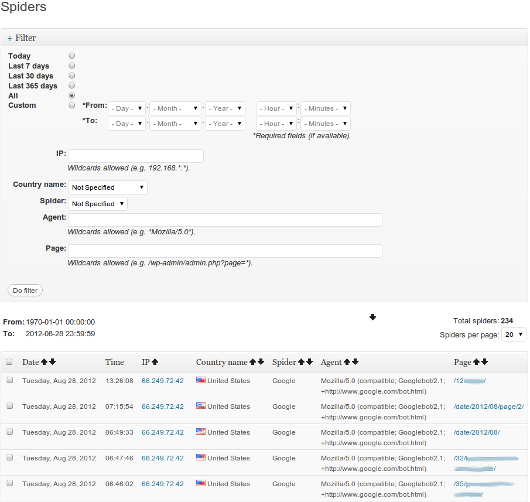Click the Do filter button
This screenshot has width=530, height=502.
point(25,290)
